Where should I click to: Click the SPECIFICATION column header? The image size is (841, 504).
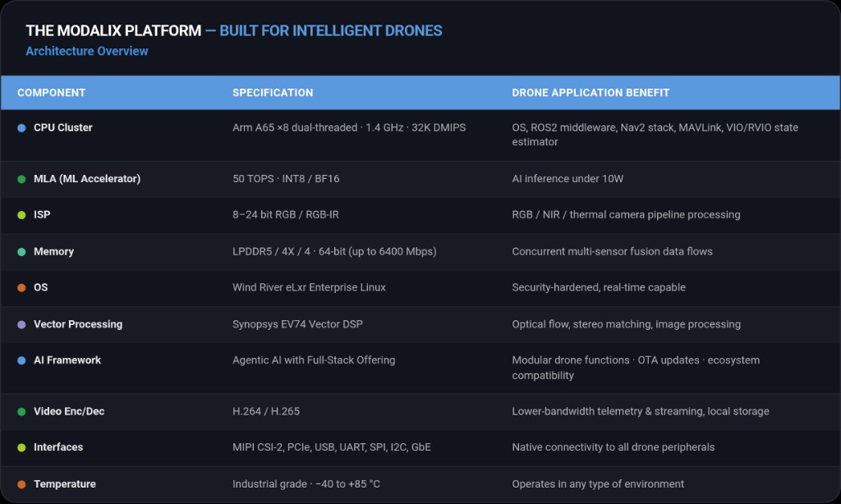tap(273, 93)
